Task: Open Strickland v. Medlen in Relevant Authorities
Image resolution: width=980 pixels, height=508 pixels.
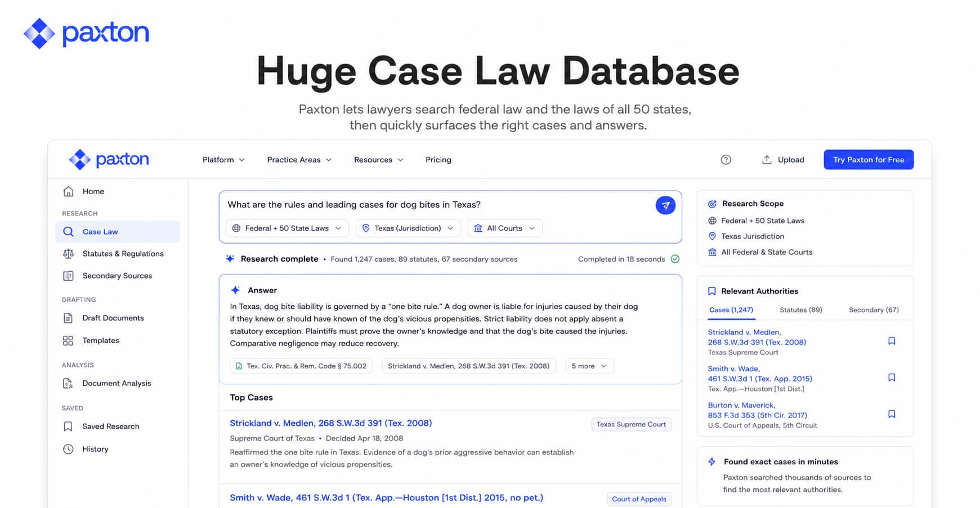Action: pyautogui.click(x=757, y=337)
